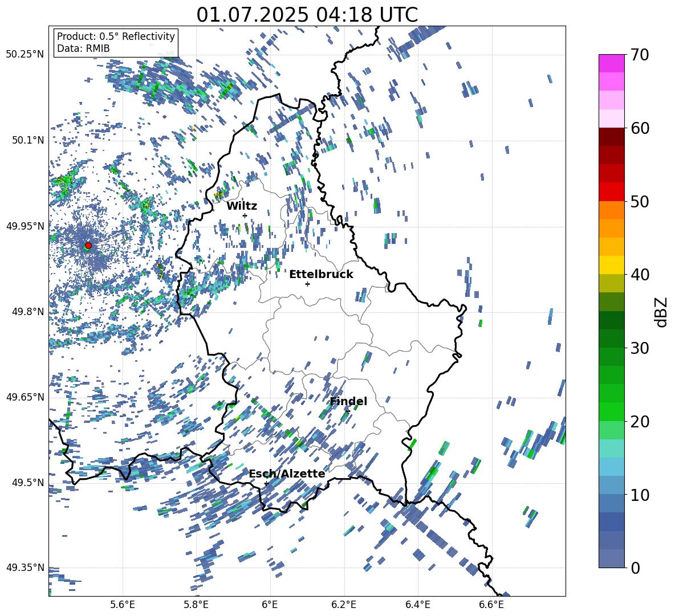Click the Data: RMIB text

point(83,48)
